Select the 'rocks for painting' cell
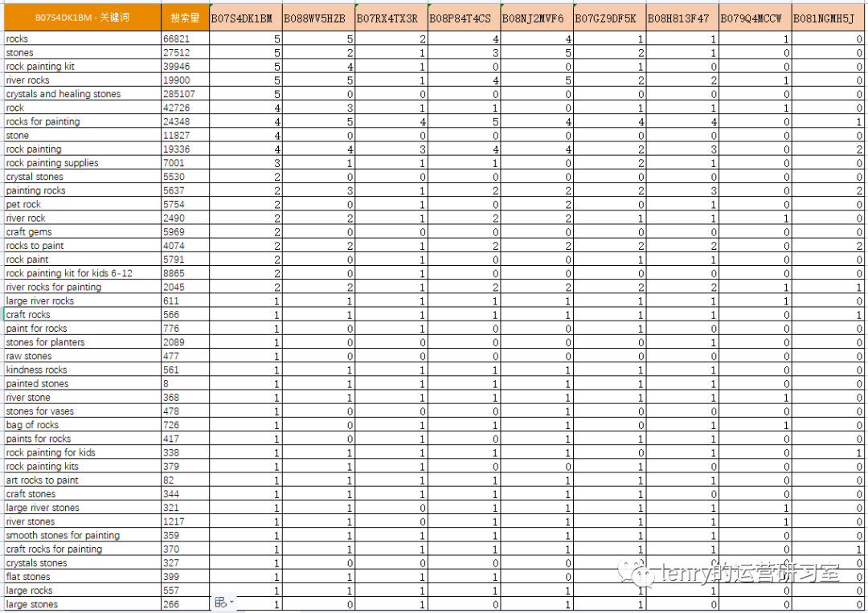This screenshot has width=868, height=613. pyautogui.click(x=83, y=121)
